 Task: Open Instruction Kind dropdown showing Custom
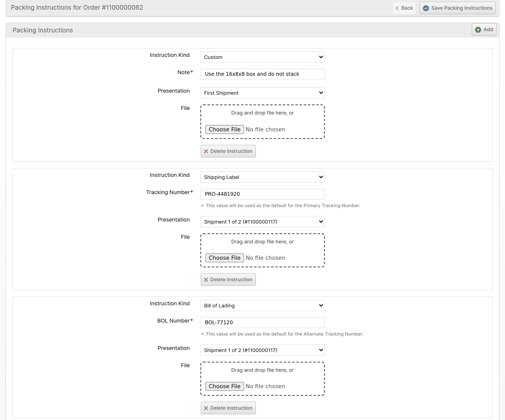262,57
